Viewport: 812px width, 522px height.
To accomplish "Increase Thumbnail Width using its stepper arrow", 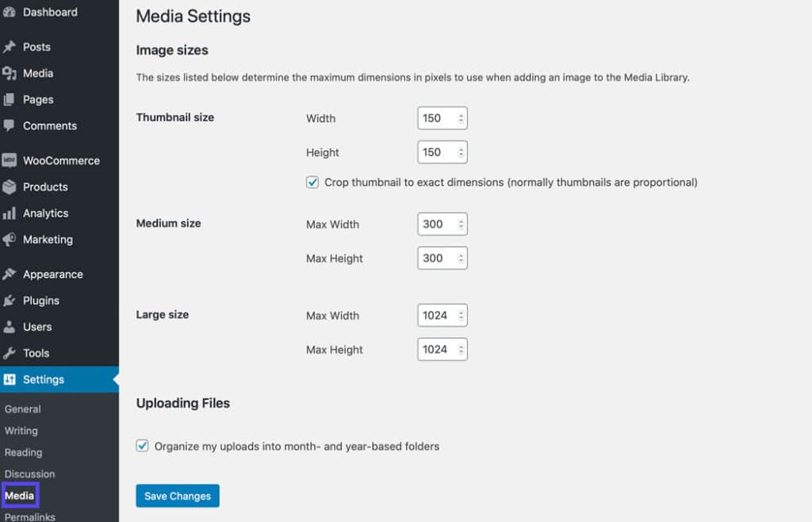I will click(x=462, y=114).
